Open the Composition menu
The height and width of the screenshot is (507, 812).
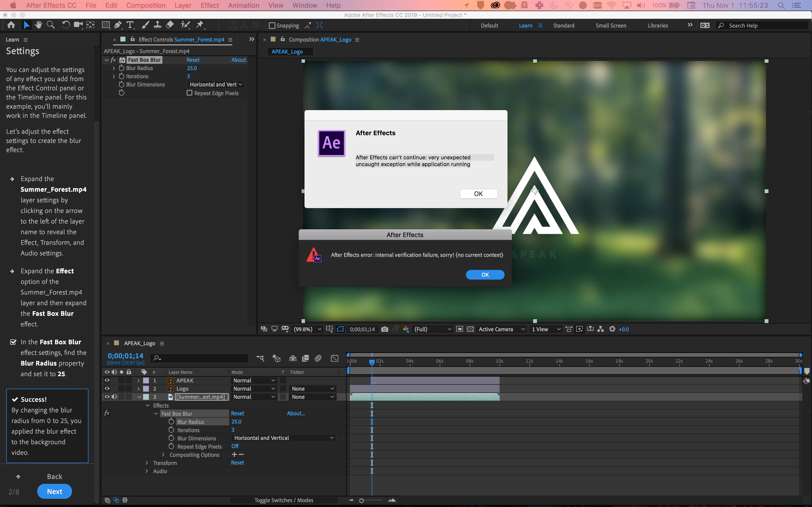click(x=146, y=5)
